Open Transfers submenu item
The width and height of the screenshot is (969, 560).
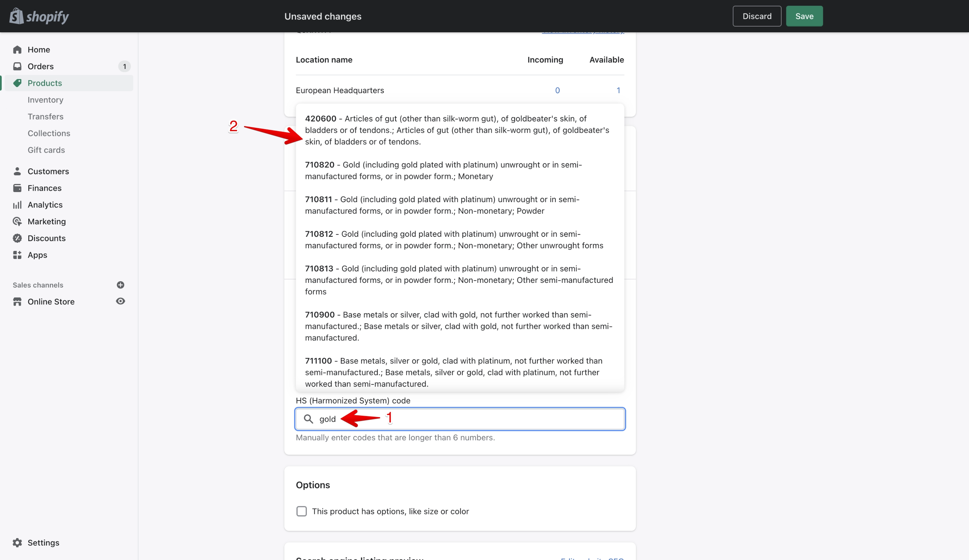[x=45, y=116]
